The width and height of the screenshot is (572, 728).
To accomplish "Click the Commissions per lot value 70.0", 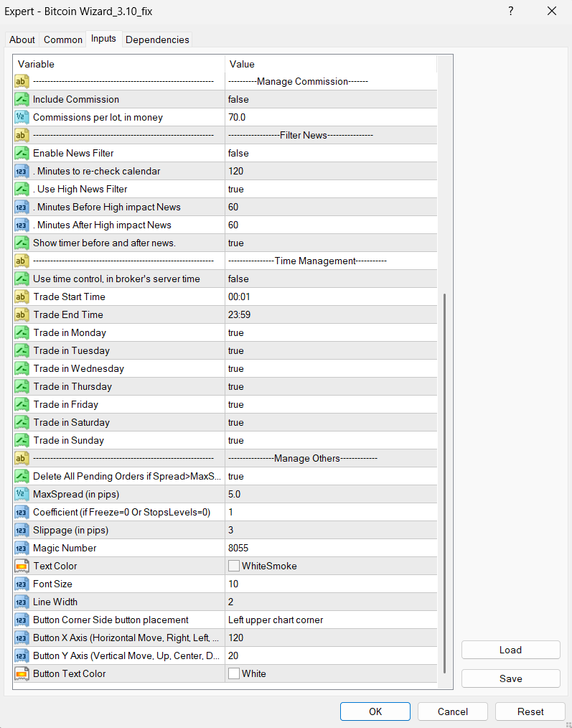I will [x=237, y=118].
